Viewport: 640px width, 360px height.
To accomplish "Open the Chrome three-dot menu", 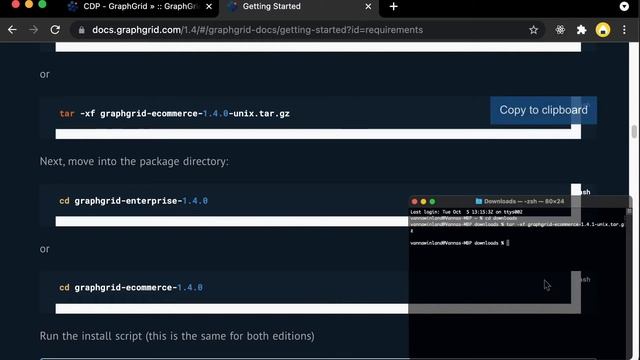I will (x=624, y=30).
